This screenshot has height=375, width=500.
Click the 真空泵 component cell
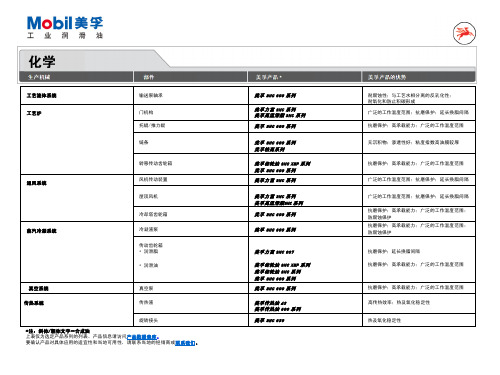(146, 288)
